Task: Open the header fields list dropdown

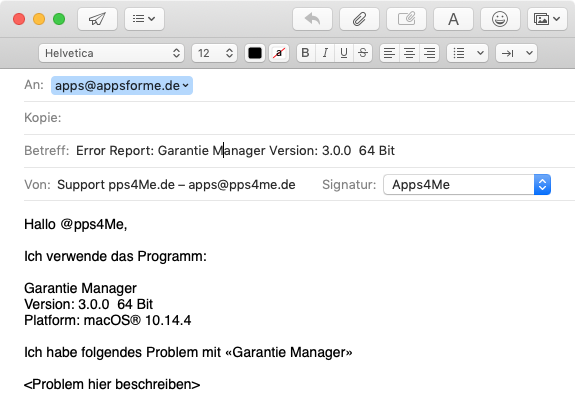Action: 144,19
